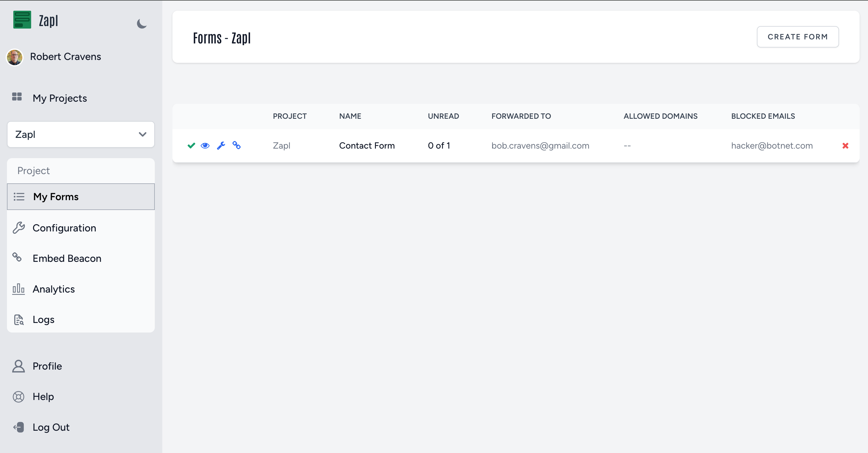The image size is (868, 453).
Task: Click the red X to remove hacker@botnet.com
Action: tap(846, 145)
